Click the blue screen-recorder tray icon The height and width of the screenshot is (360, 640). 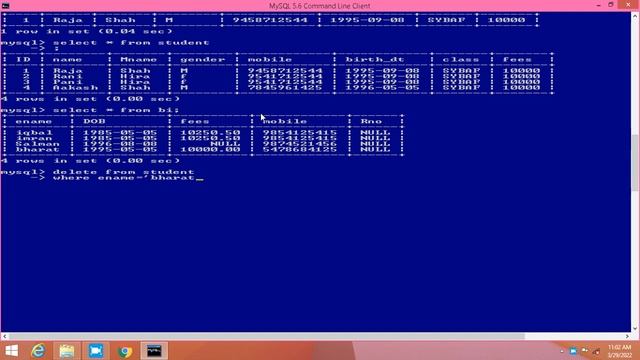click(x=573, y=351)
